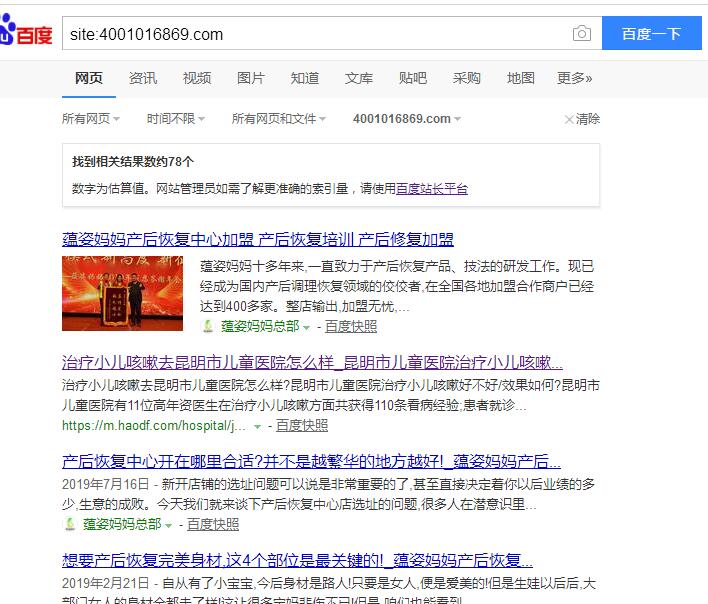Viewport: 708px width, 604px height.
Task: Open the 百度站长平台 link
Action: [x=432, y=188]
